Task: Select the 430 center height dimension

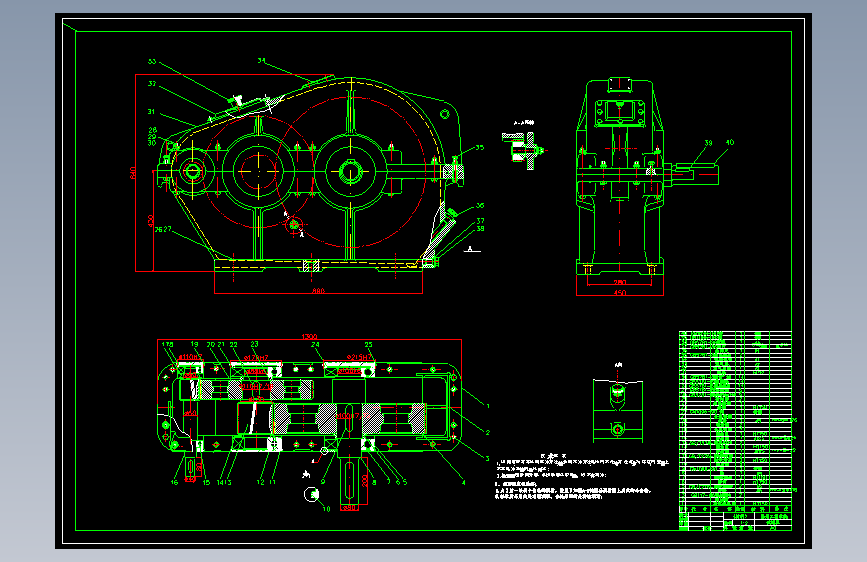Action: click(x=150, y=221)
